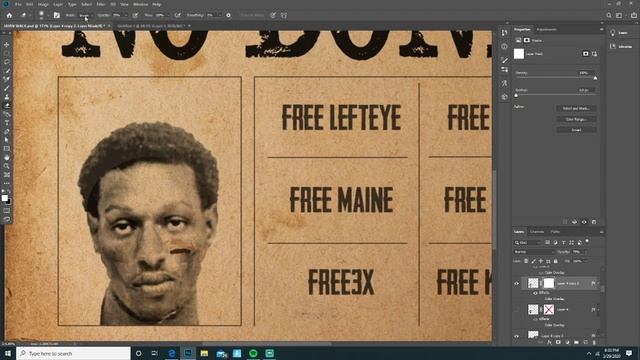This screenshot has width=640, height=360.
Task: Switch to the Paths tab
Action: [555, 232]
